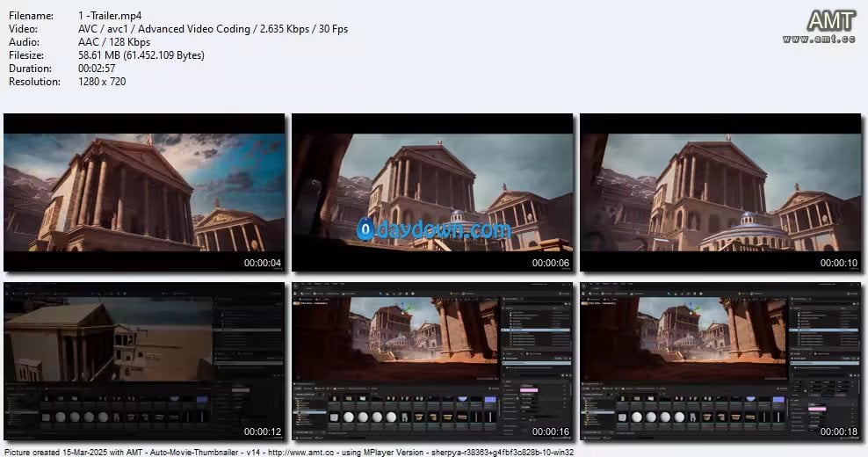Select the 58.61 MB filesize value
Image resolution: width=868 pixels, height=457 pixels.
(x=141, y=55)
